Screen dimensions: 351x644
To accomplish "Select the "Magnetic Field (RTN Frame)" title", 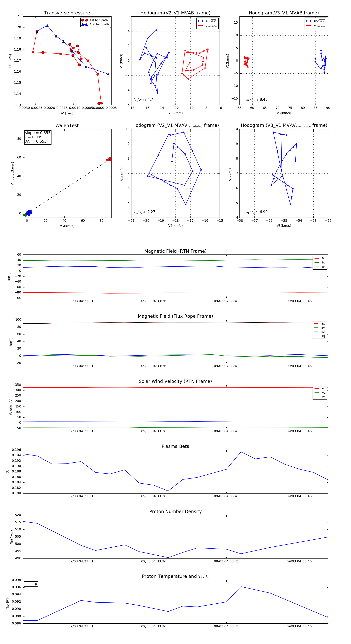I will click(x=175, y=251).
